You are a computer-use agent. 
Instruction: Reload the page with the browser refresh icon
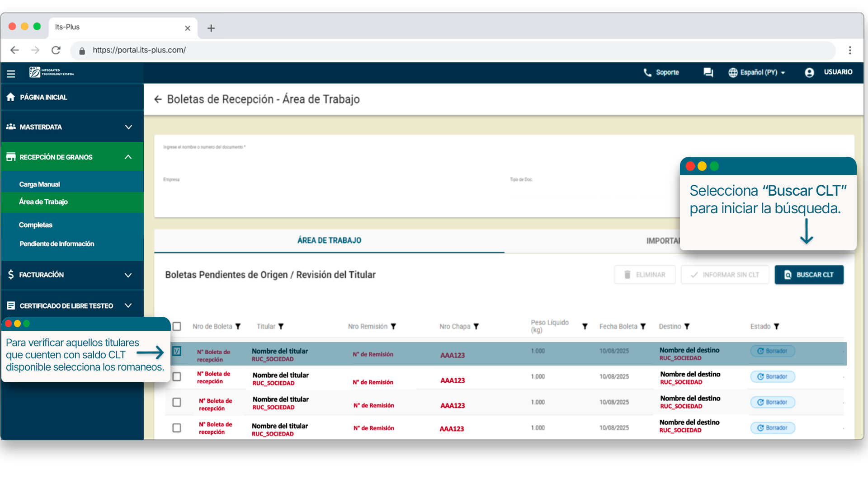56,50
